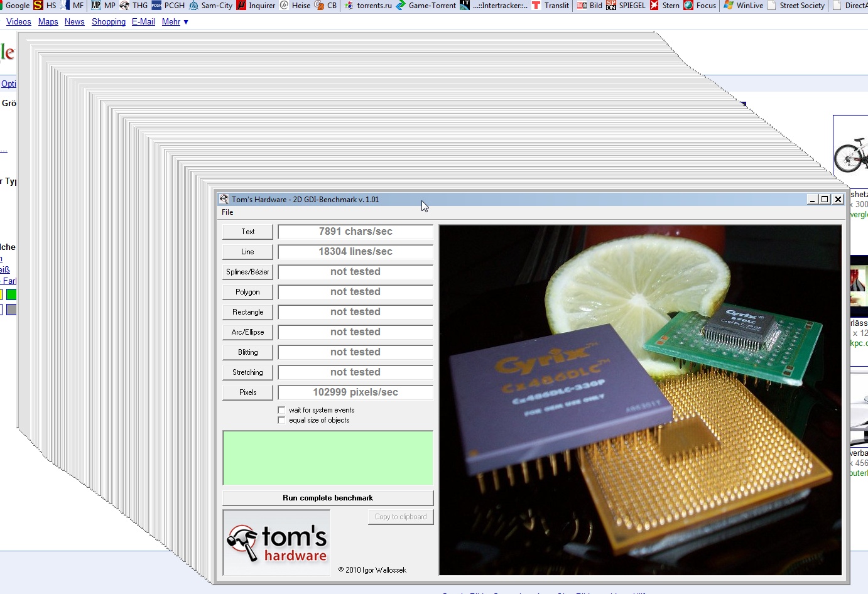Maximize the 2D GDI-Benchmark window

tap(825, 199)
